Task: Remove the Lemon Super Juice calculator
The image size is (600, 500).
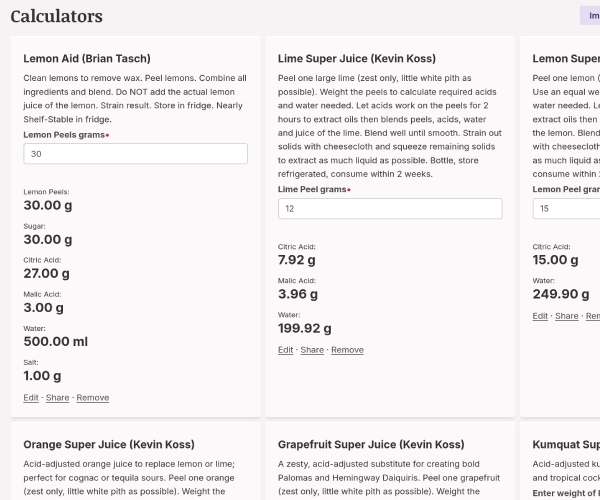Action: point(593,316)
